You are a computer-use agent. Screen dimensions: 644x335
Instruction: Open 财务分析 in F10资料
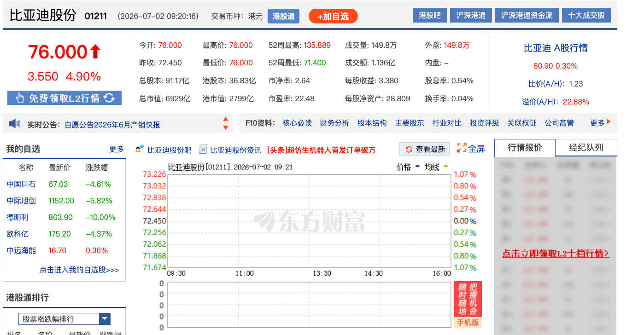click(334, 123)
